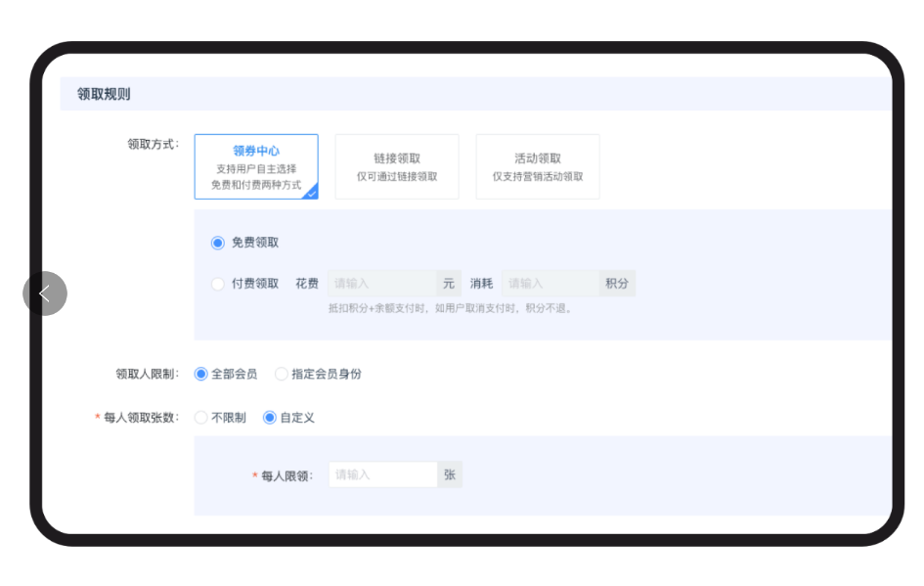Enable the 付费领取 radio option
Screen dimensions: 924x586
point(218,284)
